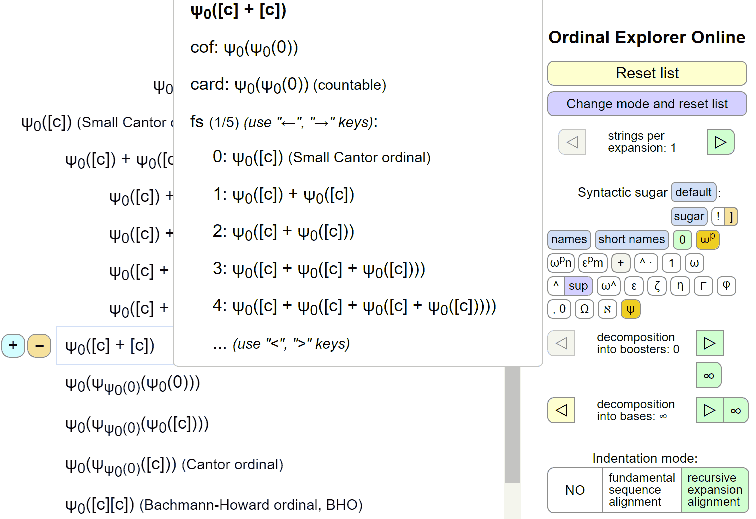Image resolution: width=756 pixels, height=519 pixels.
Task: Select fundamental sequence alignment indentation mode
Action: pyautogui.click(x=642, y=490)
